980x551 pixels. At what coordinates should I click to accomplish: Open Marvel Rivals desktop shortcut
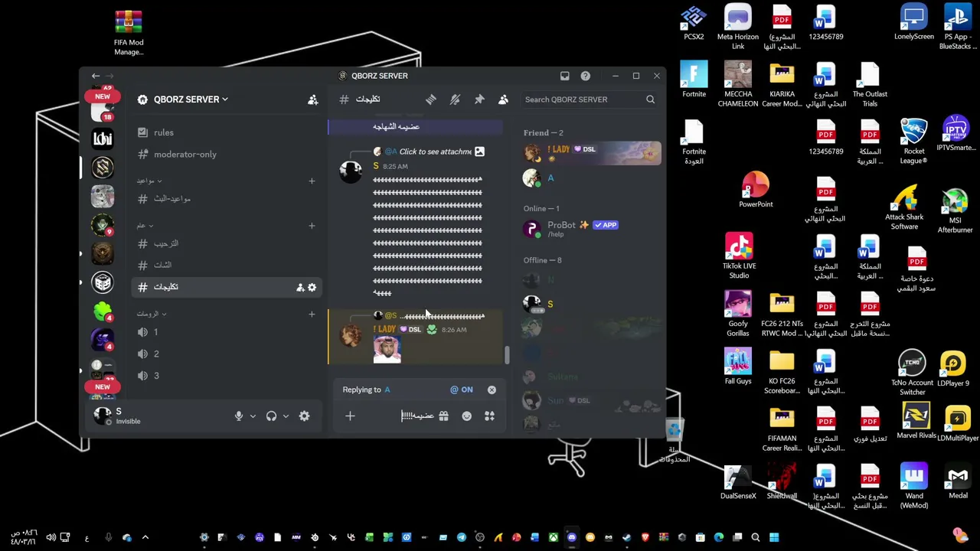(x=916, y=421)
